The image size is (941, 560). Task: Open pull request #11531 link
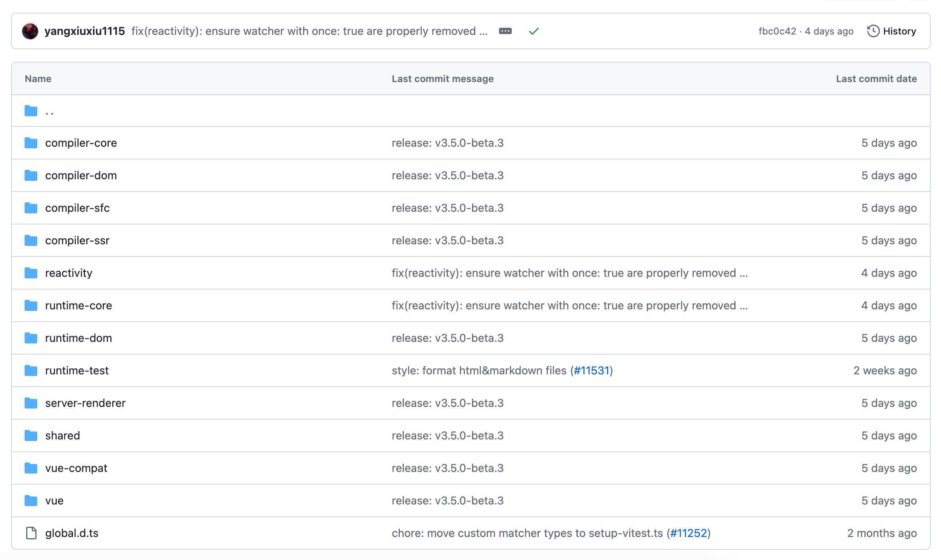591,371
